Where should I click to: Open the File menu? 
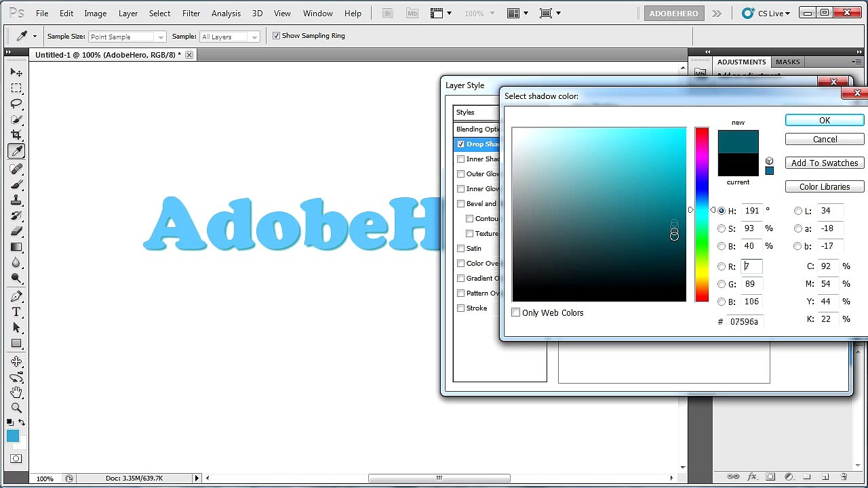42,13
